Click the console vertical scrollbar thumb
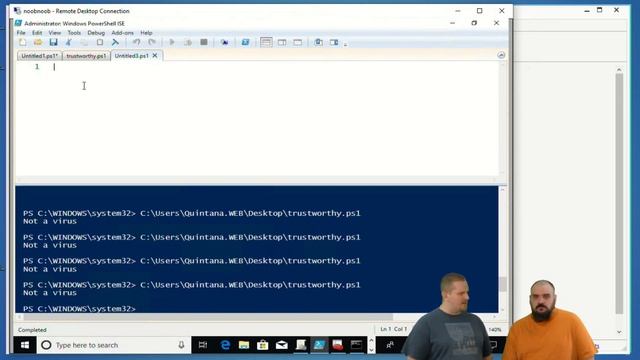Image resolution: width=640 pixels, height=360 pixels. [503, 284]
